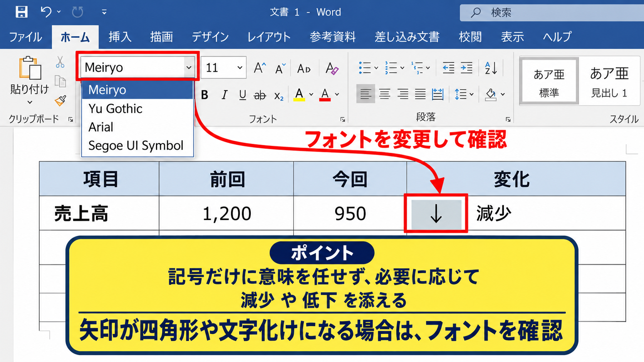Switch to the レイアウト tab
This screenshot has width=644, height=362.
tap(269, 37)
